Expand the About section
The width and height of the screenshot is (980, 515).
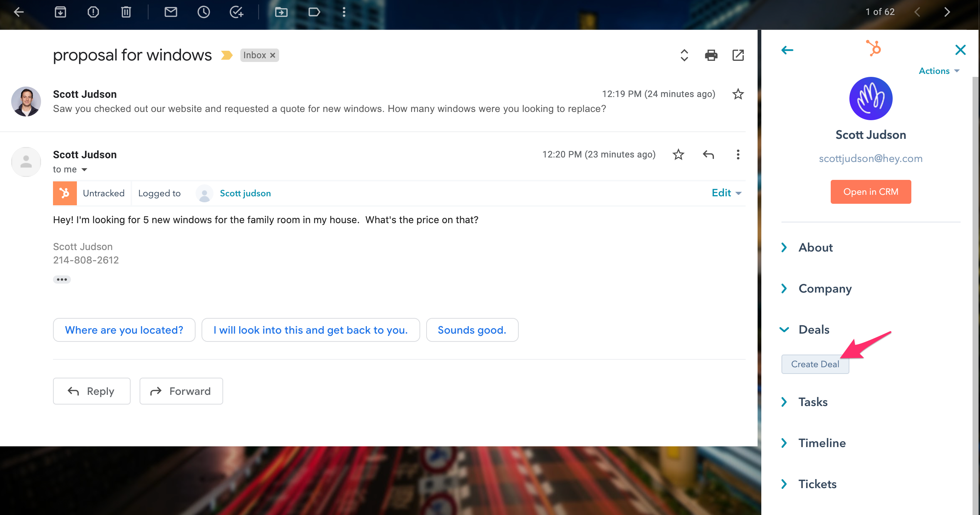(x=815, y=248)
